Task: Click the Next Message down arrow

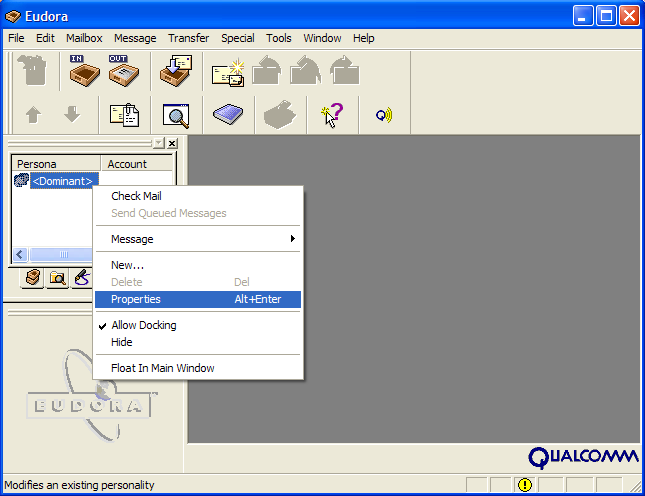Action: (x=72, y=114)
